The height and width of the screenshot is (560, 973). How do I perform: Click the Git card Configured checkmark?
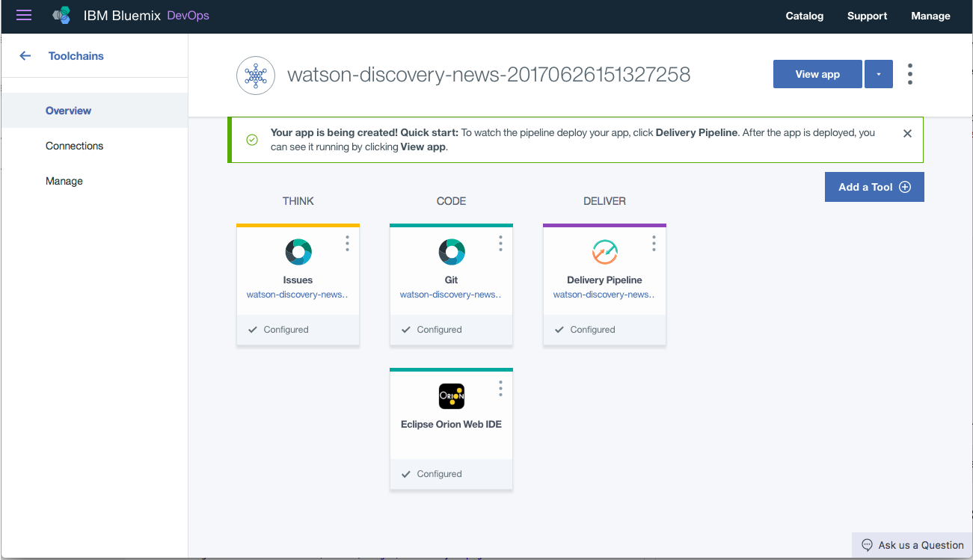tap(406, 330)
